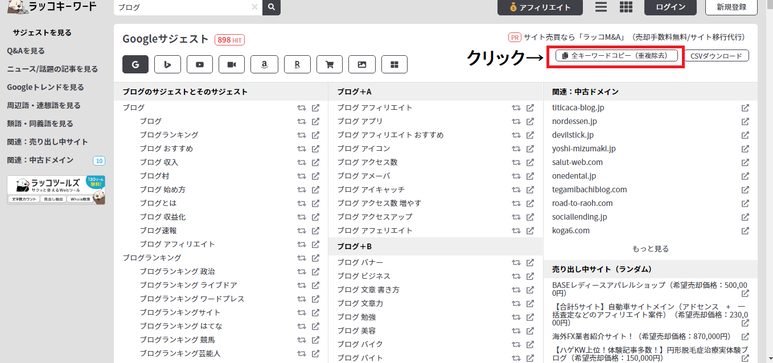Click the ラッコキーワード logo
This screenshot has height=363, width=773.
[x=52, y=6]
